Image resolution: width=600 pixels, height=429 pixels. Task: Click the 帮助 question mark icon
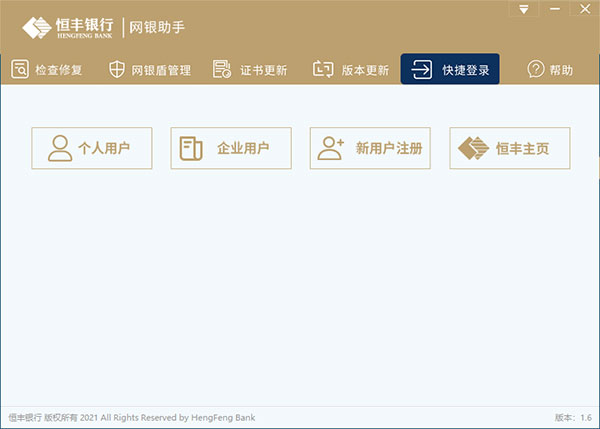[535, 69]
